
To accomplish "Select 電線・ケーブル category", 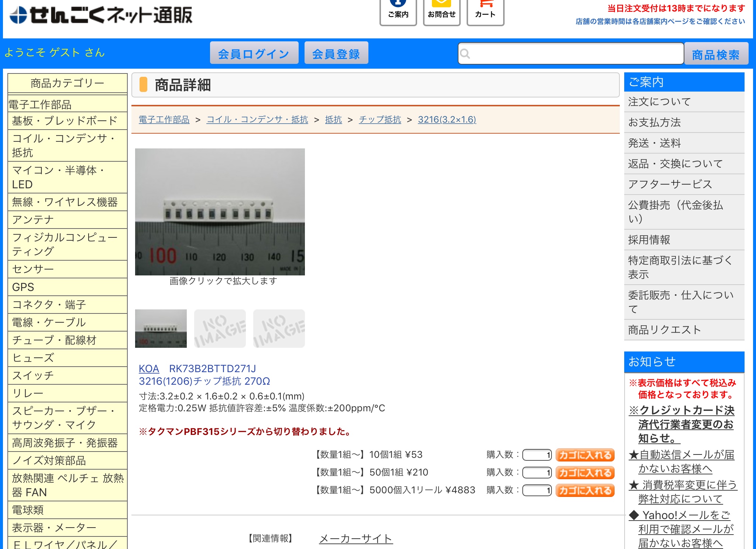I will coord(68,322).
